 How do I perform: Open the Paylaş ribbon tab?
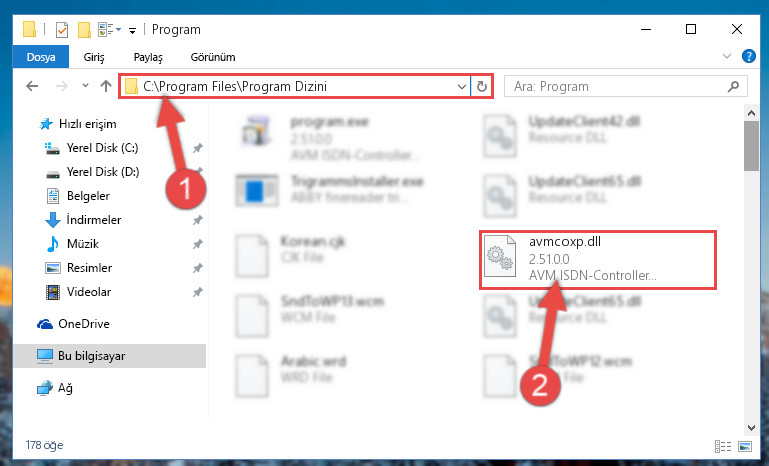coord(148,57)
